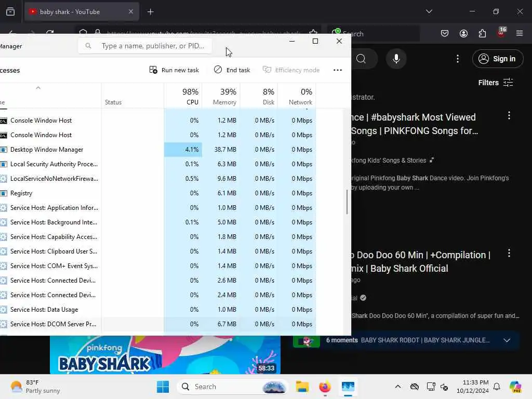532x399 pixels.
Task: Select Service Host: Clipboard User Service row
Action: 158,252
